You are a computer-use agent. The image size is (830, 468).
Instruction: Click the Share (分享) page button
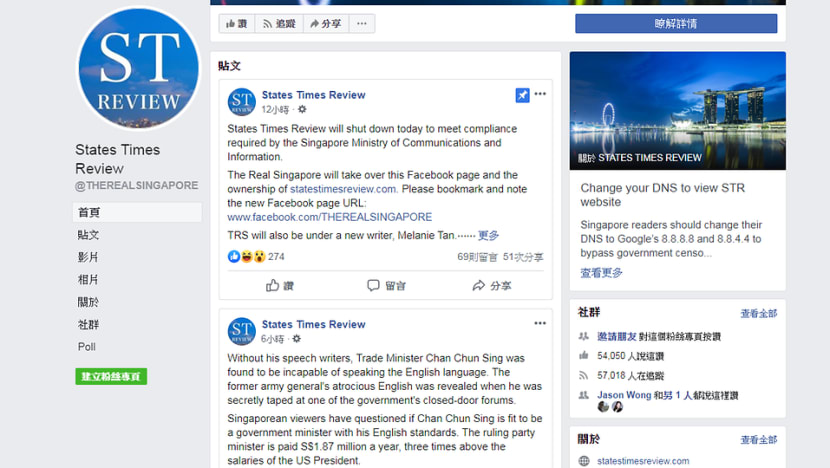tap(326, 23)
